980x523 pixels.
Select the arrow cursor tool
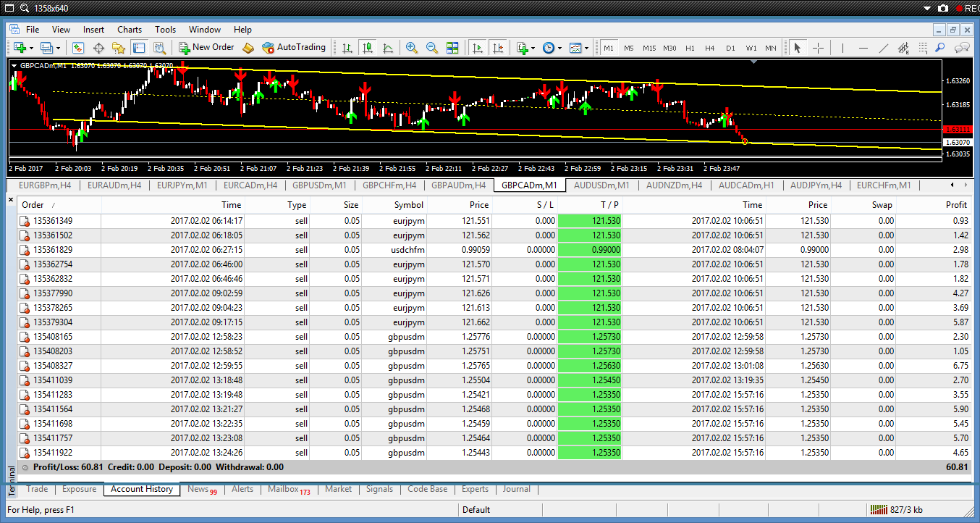798,48
